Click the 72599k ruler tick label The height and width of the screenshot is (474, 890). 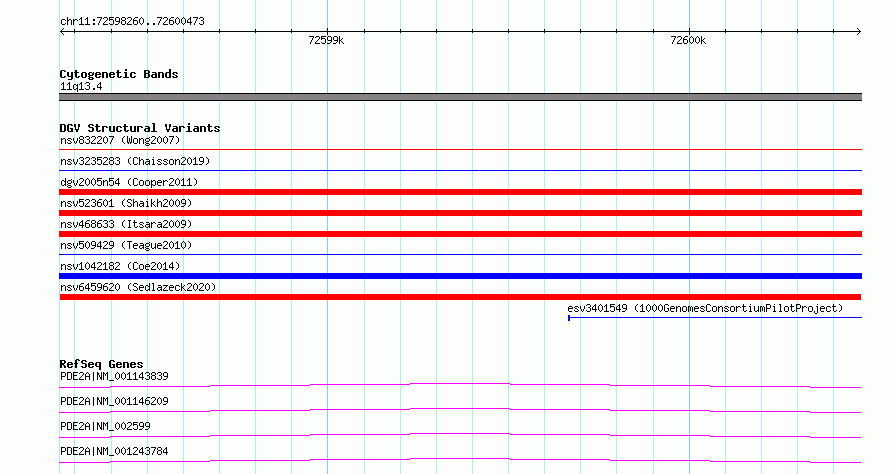coord(326,40)
